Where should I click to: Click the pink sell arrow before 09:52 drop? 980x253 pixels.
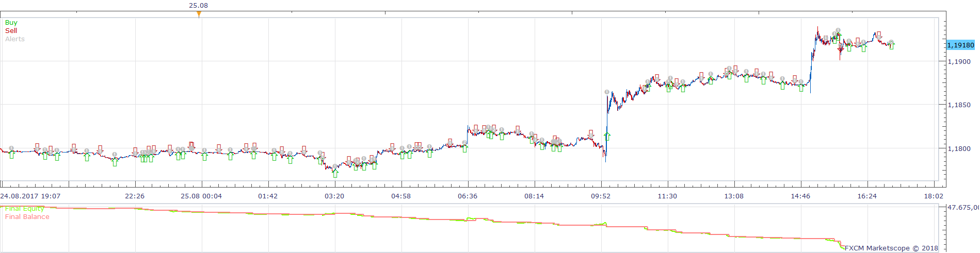click(x=591, y=134)
